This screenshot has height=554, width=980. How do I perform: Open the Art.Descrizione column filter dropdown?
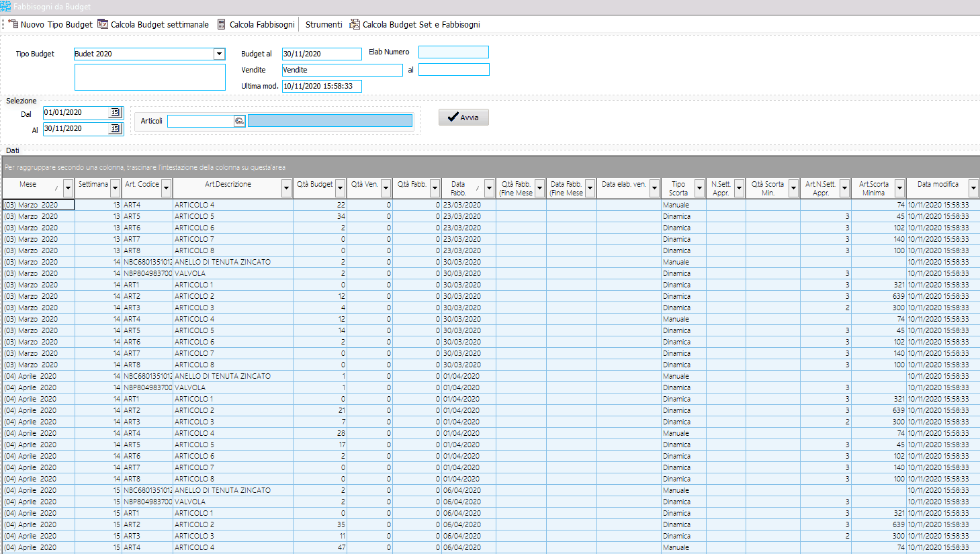click(286, 188)
